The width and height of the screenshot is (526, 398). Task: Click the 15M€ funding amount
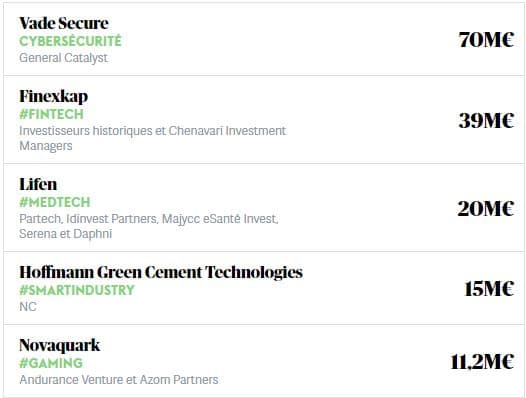click(489, 289)
